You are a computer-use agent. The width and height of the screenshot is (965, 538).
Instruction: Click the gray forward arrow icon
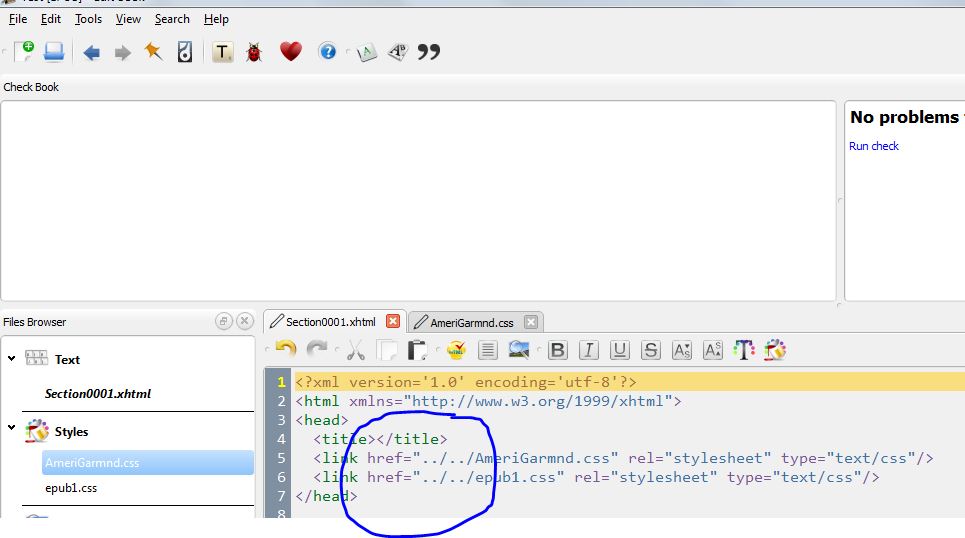[x=122, y=53]
